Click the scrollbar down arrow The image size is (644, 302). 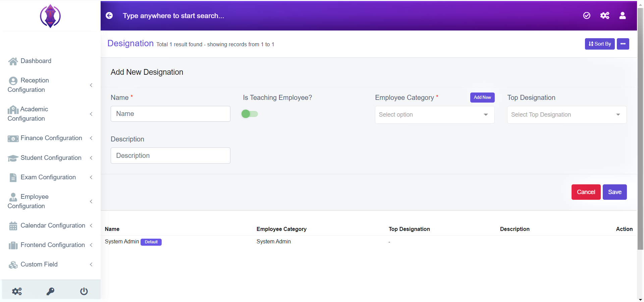pyautogui.click(x=640, y=300)
